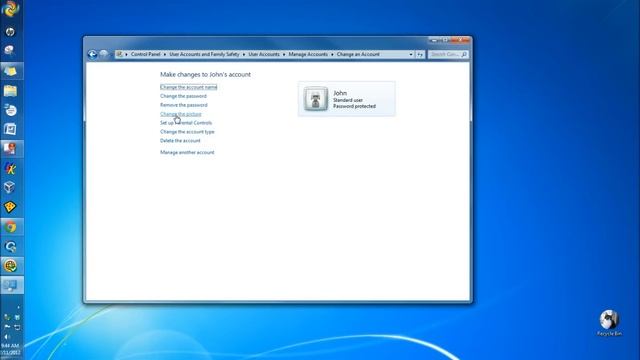Click the Standard user label

(348, 100)
